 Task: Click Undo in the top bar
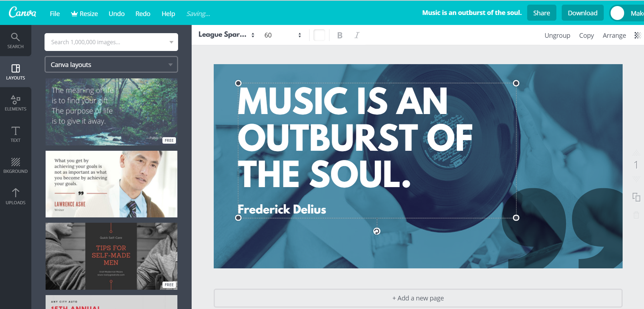coord(116,14)
